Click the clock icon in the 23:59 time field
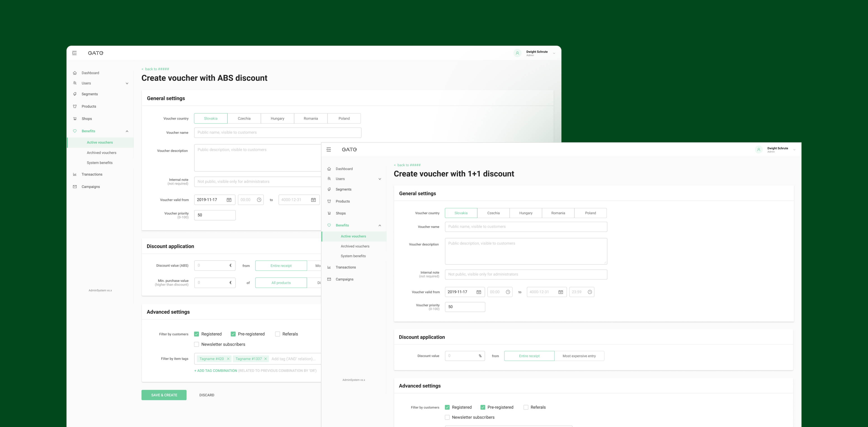This screenshot has width=868, height=427. (590, 292)
